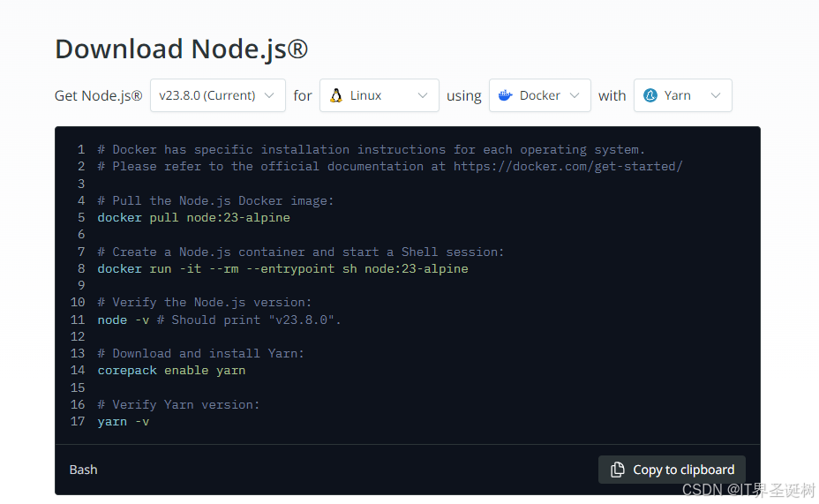Open the Yarn package manager dropdown
This screenshot has width=819, height=504.
pos(683,95)
